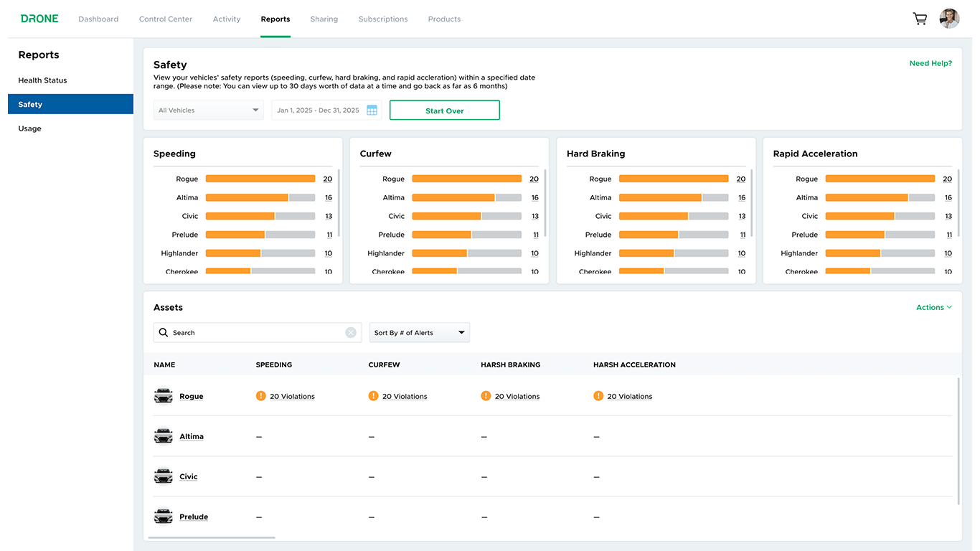Open the calendar icon beside the date range
Image resolution: width=980 pixels, height=551 pixels.
pos(372,110)
